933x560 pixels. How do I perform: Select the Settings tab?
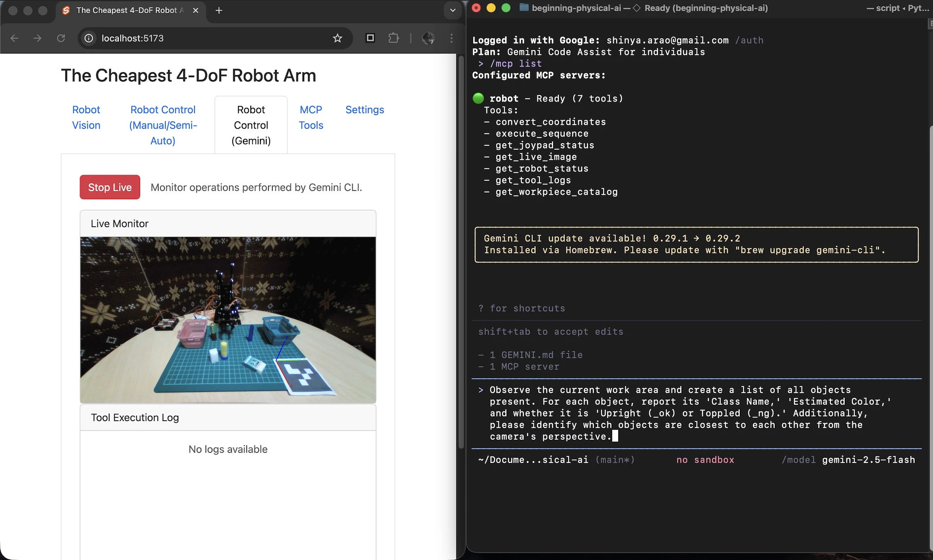coord(364,110)
